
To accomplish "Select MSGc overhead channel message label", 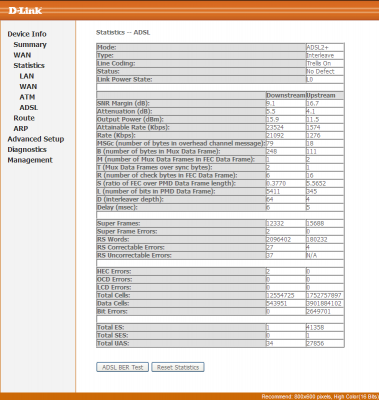I will [x=181, y=144].
